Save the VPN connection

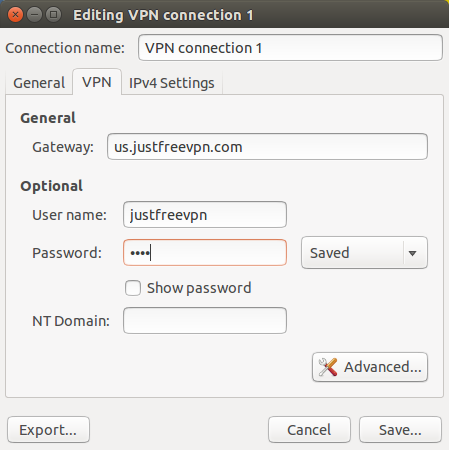coord(400,430)
